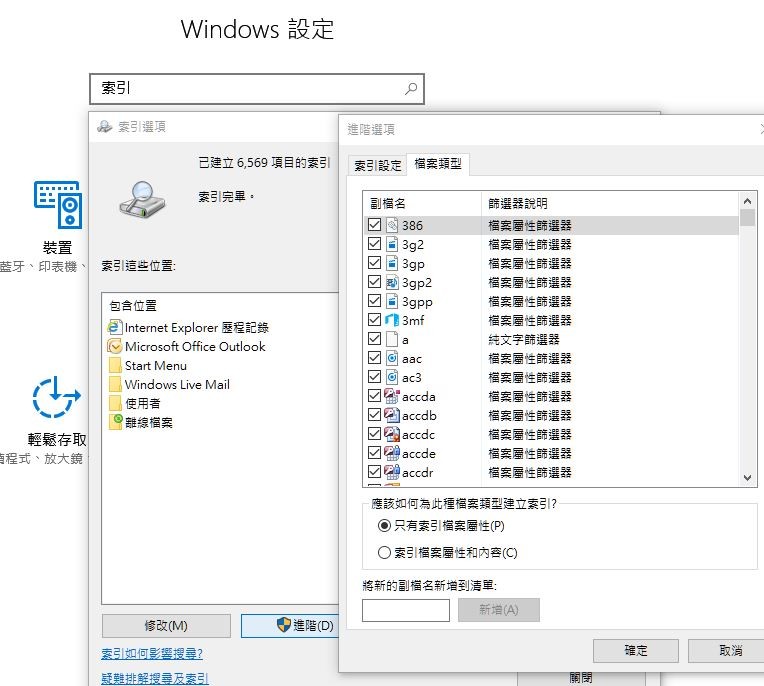The image size is (764, 686).
Task: Select the 純文字篩選器 description for extension a
Action: (524, 340)
